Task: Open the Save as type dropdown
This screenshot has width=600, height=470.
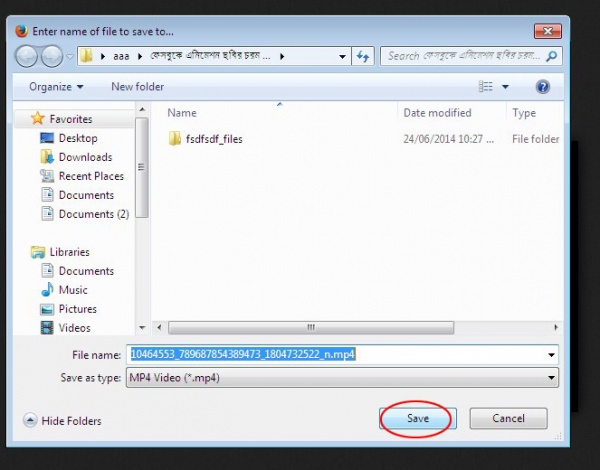Action: click(x=342, y=378)
